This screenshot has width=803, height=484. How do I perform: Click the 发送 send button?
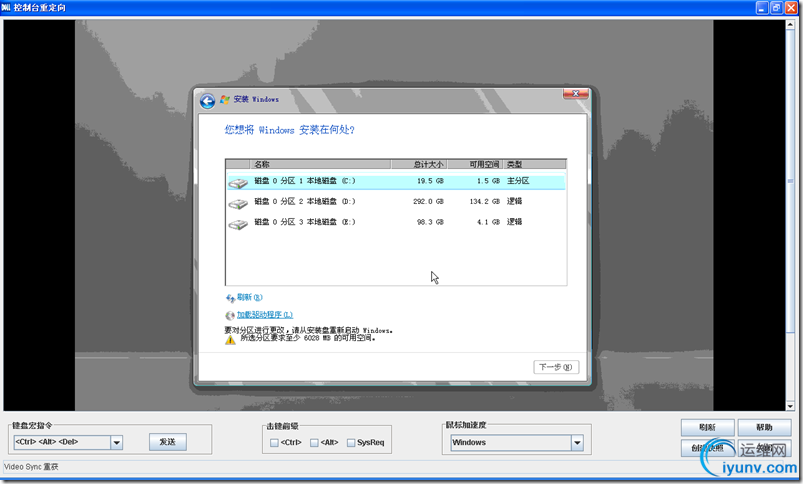point(167,442)
